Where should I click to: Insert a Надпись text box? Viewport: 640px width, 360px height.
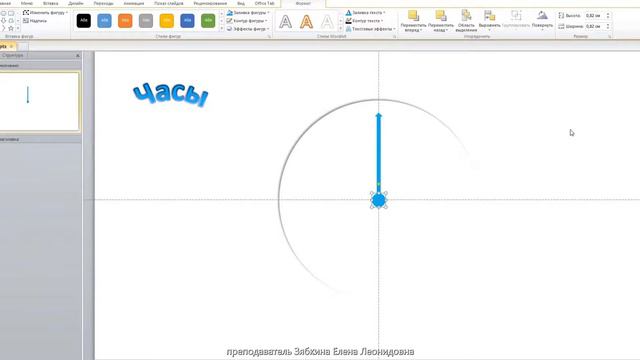tap(35, 20)
